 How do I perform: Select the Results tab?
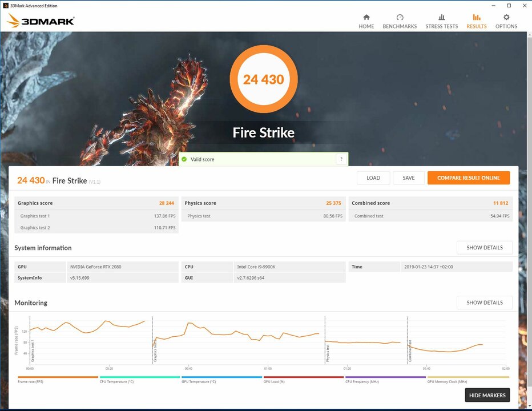coord(477,21)
